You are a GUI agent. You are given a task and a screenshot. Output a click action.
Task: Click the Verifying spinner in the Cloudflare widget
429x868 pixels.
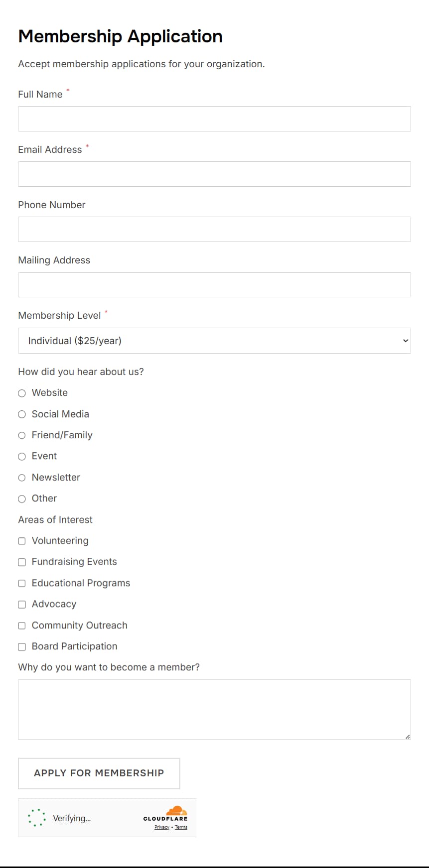36,817
